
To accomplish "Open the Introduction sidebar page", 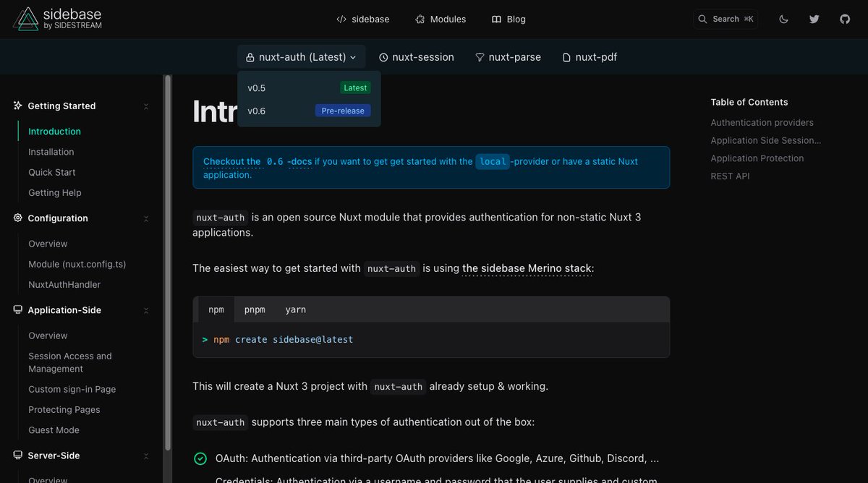I will point(54,132).
